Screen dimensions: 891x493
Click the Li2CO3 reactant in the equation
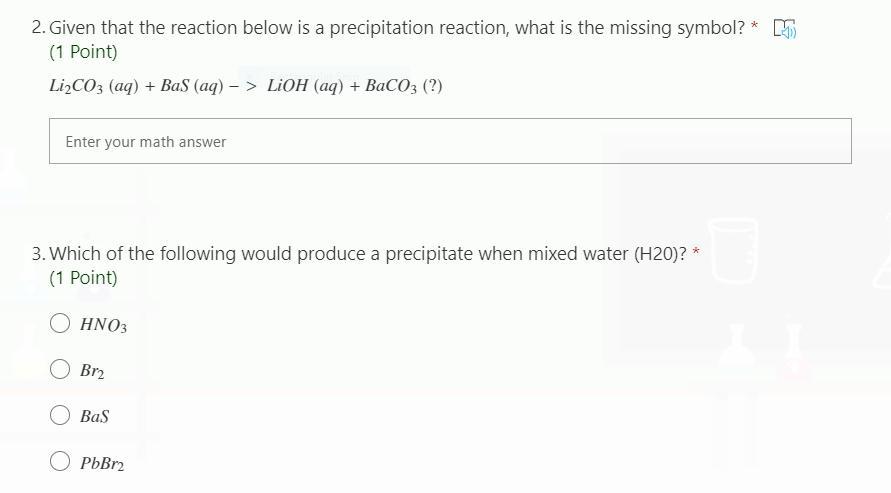tap(76, 86)
